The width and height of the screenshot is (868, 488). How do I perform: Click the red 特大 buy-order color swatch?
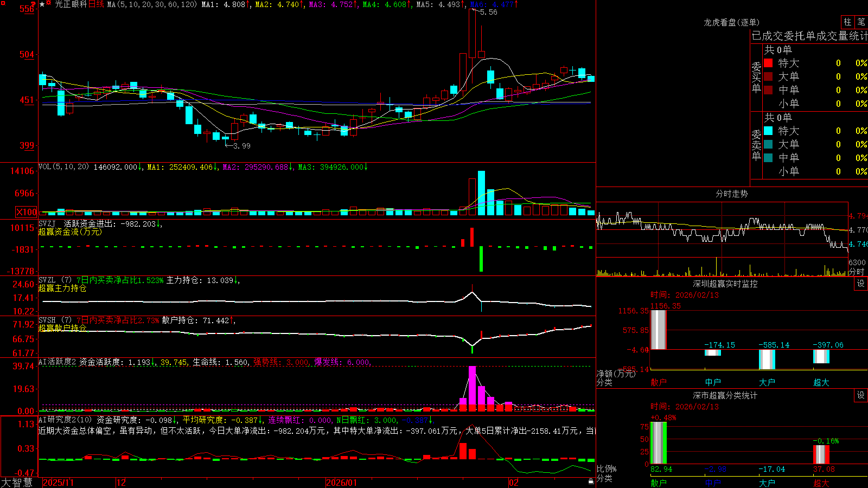[768, 63]
